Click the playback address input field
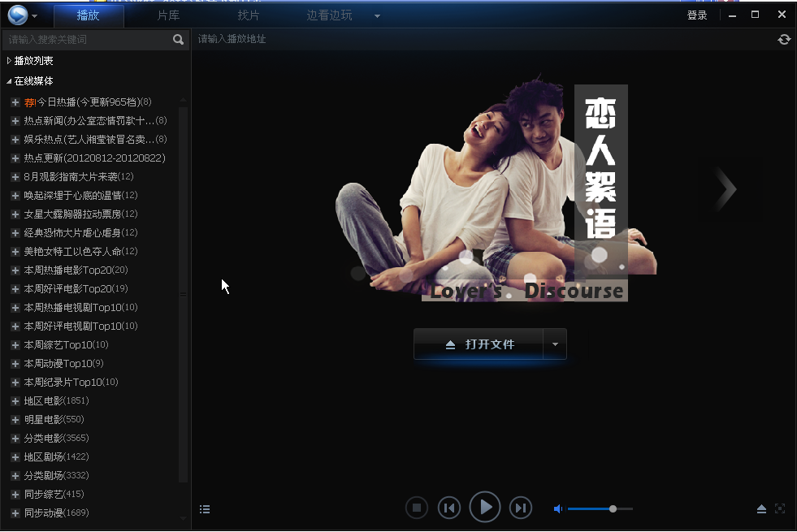 click(483, 39)
